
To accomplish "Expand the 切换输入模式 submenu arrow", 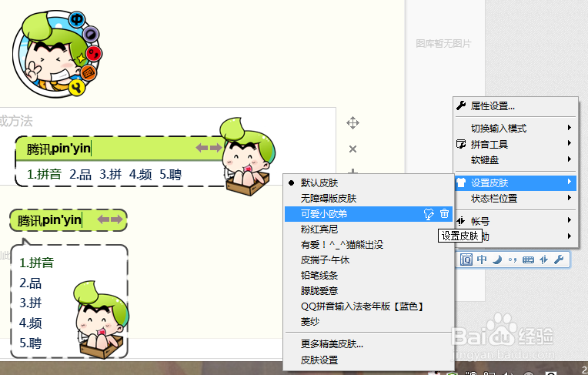I will (570, 128).
